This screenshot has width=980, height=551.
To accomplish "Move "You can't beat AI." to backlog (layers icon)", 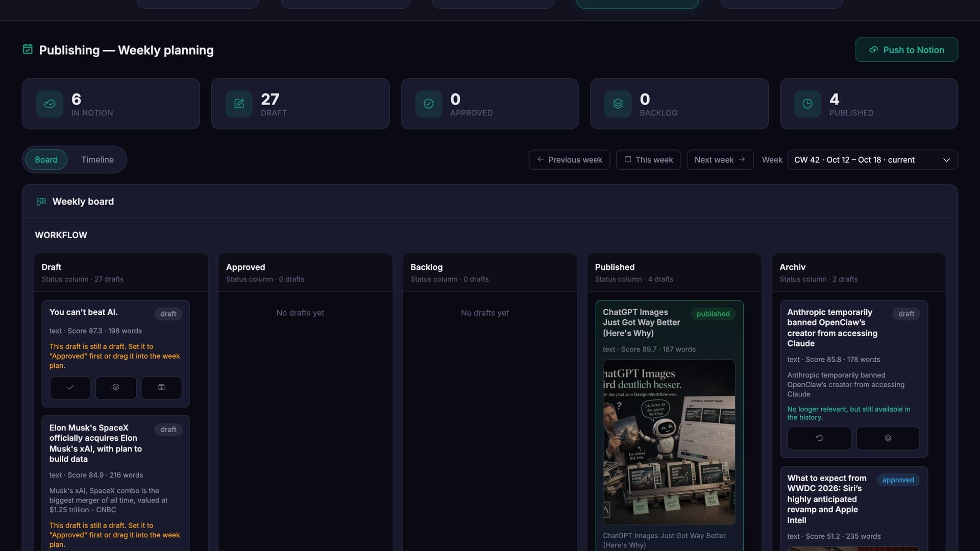I will pyautogui.click(x=116, y=388).
